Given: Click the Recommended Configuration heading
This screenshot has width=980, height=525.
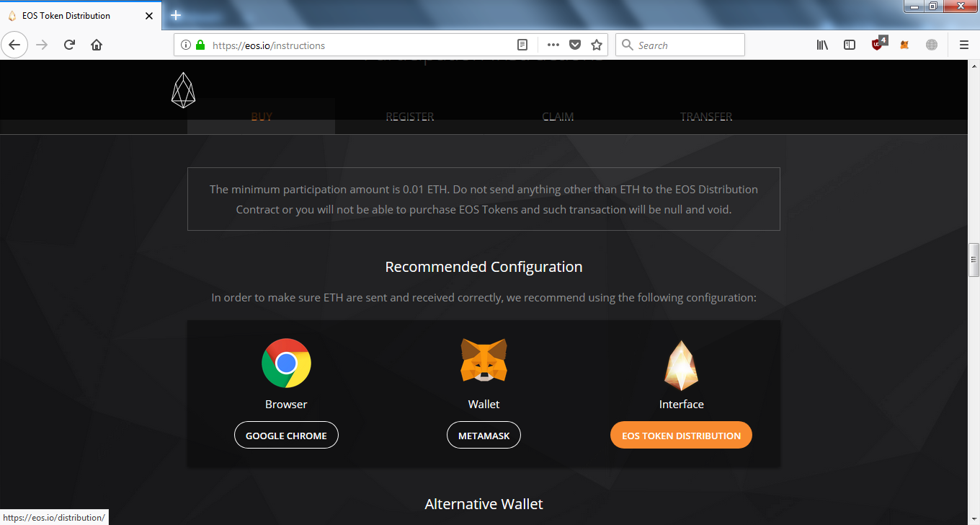Looking at the screenshot, I should 484,267.
